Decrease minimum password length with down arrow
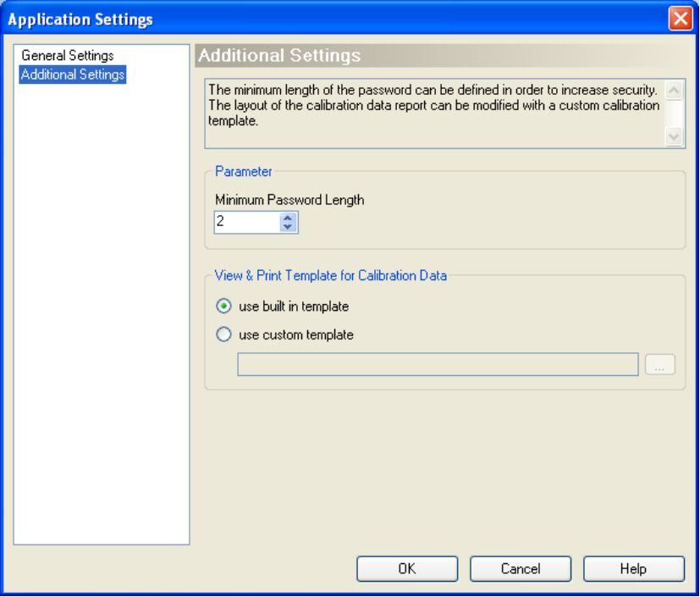700x597 pixels. [x=288, y=227]
